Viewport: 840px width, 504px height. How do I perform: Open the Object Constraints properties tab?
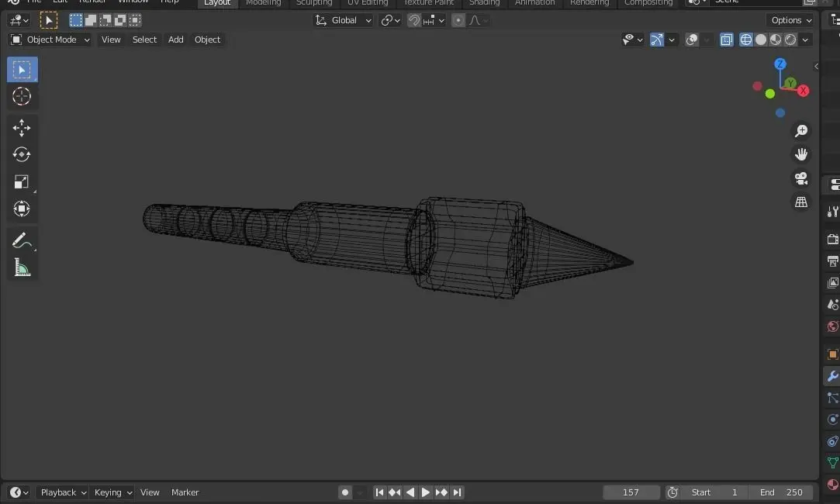832,440
